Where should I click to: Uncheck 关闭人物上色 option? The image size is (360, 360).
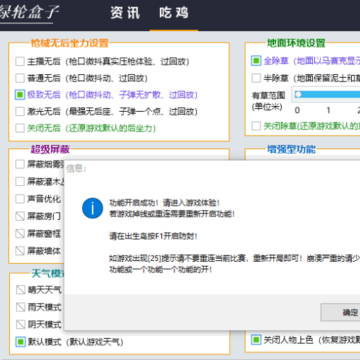pyautogui.click(x=256, y=340)
